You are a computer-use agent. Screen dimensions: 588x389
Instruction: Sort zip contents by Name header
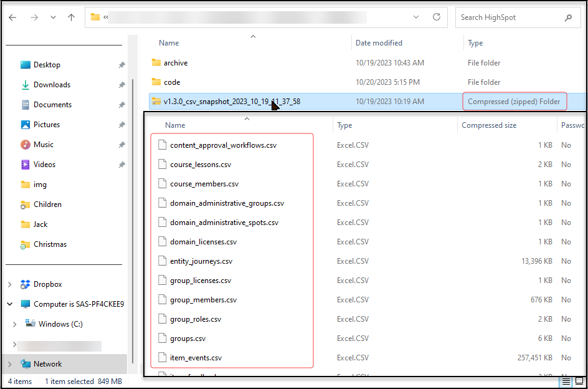pyautogui.click(x=175, y=125)
